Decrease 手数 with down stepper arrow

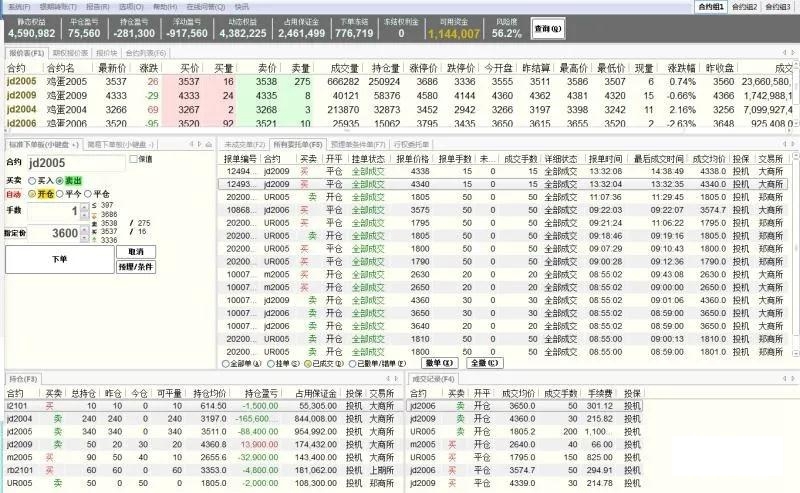85,215
